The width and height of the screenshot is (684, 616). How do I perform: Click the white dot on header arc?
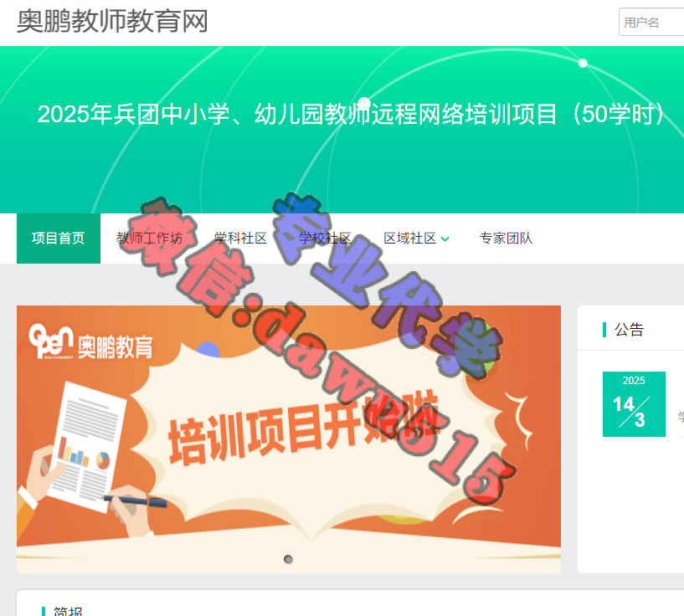[583, 64]
